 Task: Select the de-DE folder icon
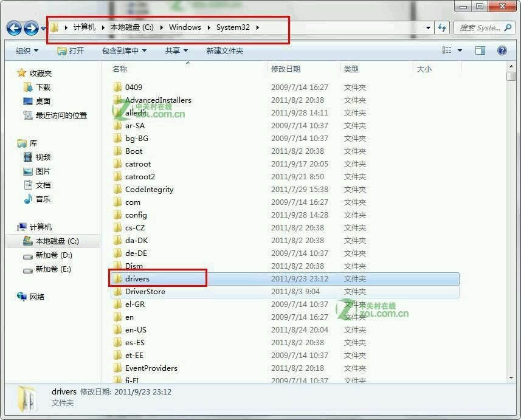click(x=117, y=253)
